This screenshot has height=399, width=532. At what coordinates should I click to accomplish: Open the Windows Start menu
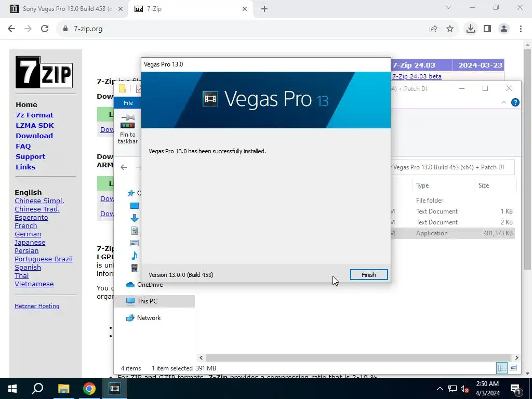pyautogui.click(x=12, y=389)
